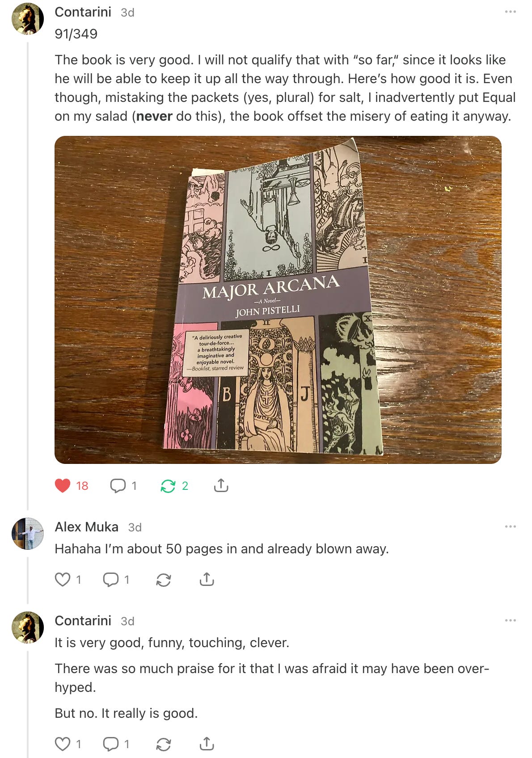532x758 pixels.
Task: Open more options menu for top post
Action: pyautogui.click(x=510, y=12)
